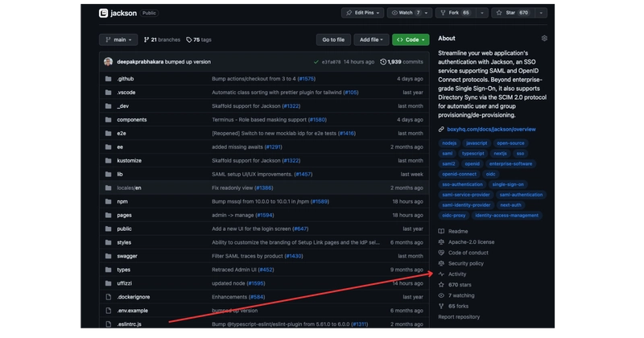Open pull request #1575 link
Screen dimensions: 644x338
click(307, 79)
